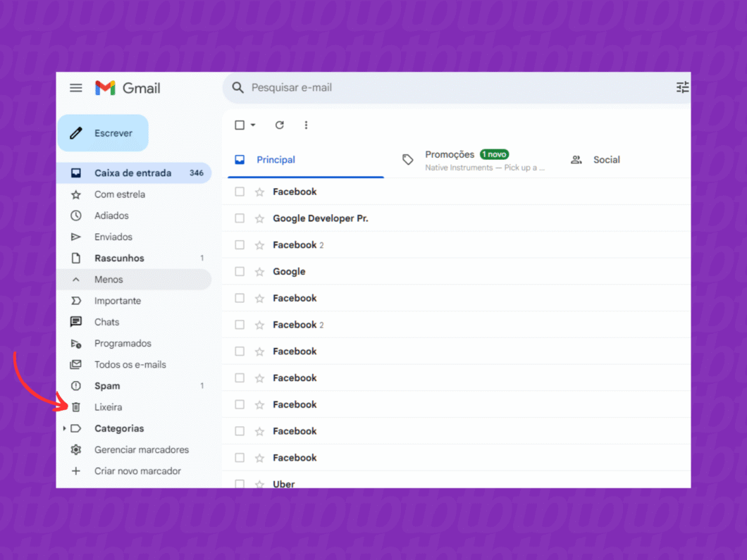Click the Lixeira trash icon
Viewport: 747px width, 560px height.
(75, 407)
